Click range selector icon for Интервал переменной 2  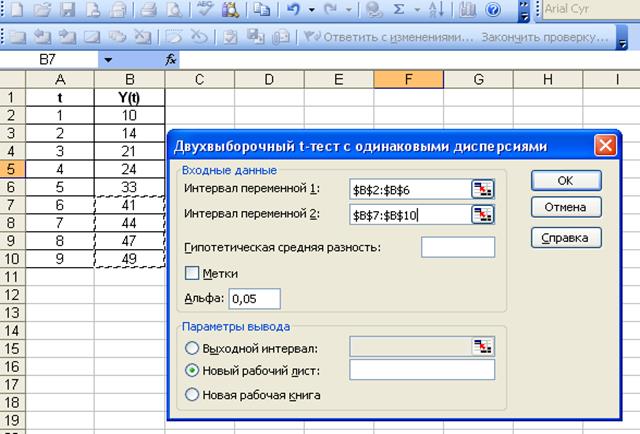[483, 214]
